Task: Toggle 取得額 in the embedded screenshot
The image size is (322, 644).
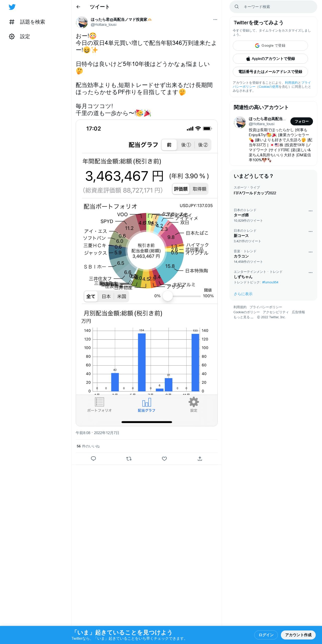Action: [199, 189]
